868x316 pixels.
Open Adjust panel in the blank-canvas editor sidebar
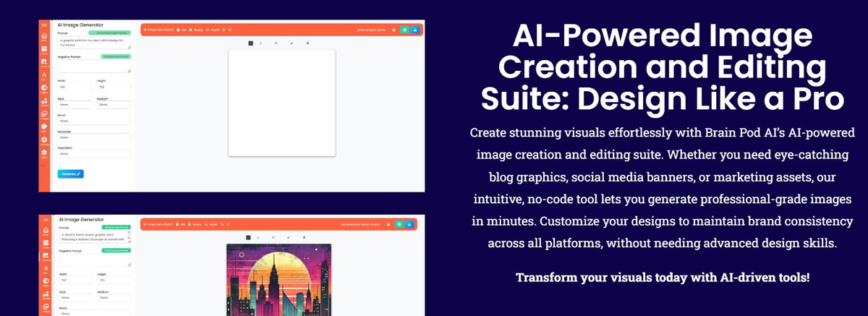[43, 89]
